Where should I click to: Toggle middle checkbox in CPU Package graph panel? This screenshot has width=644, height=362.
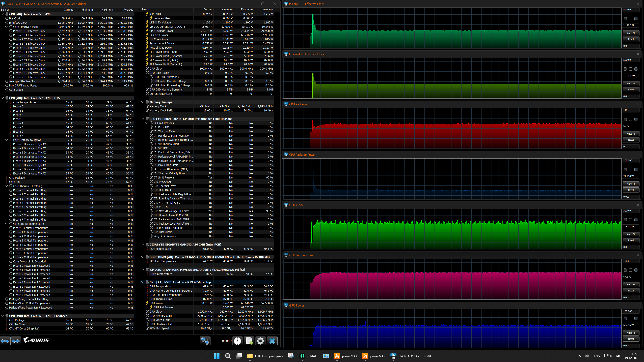631,119
